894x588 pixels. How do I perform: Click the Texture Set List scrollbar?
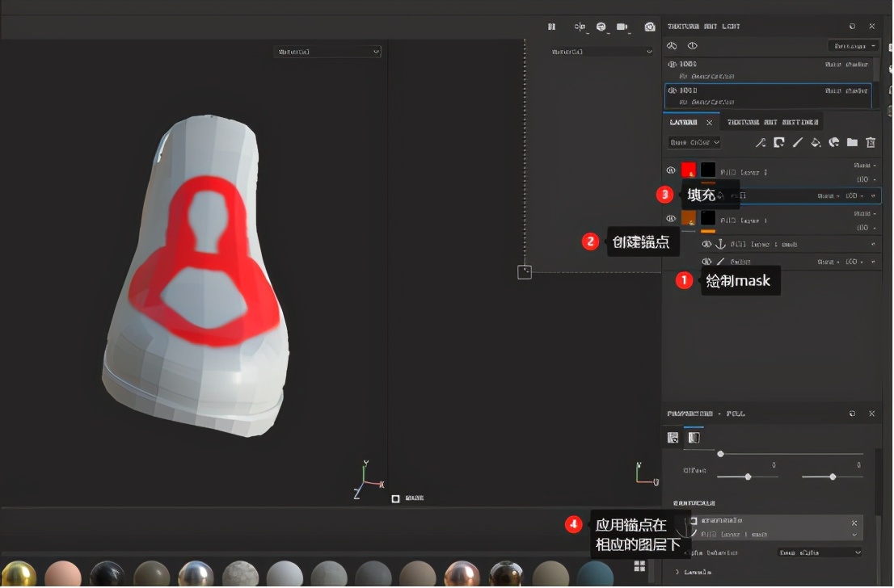coord(876,69)
